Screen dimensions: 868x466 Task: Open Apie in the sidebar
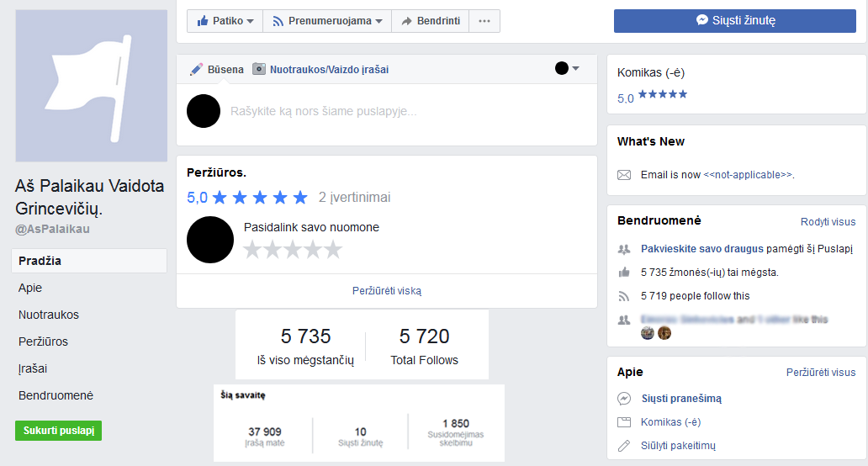point(30,288)
